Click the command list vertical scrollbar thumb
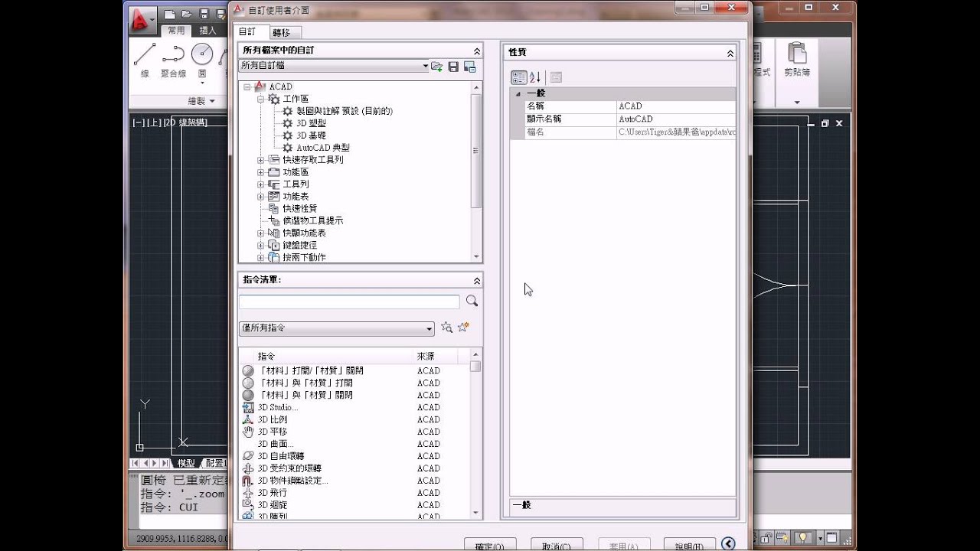 (475, 366)
